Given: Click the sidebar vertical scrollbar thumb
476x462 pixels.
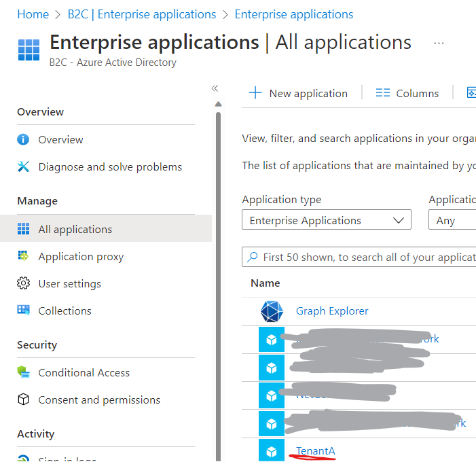Looking at the screenshot, I should pyautogui.click(x=218, y=285).
